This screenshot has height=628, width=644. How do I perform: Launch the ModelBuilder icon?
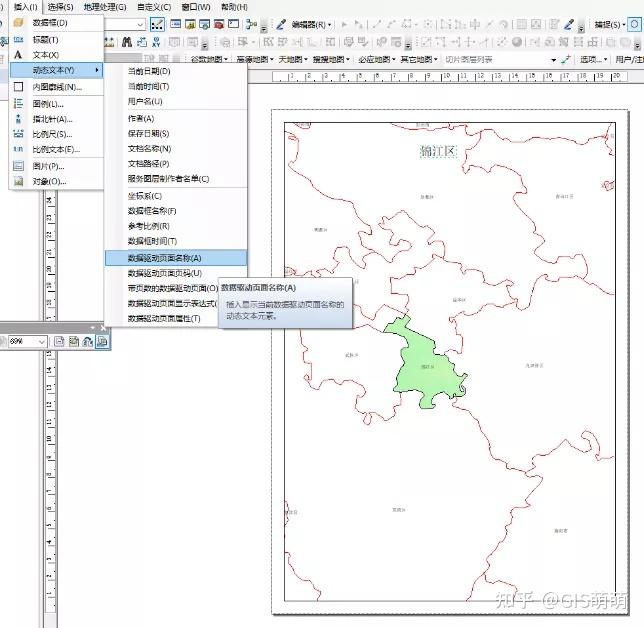point(251,24)
